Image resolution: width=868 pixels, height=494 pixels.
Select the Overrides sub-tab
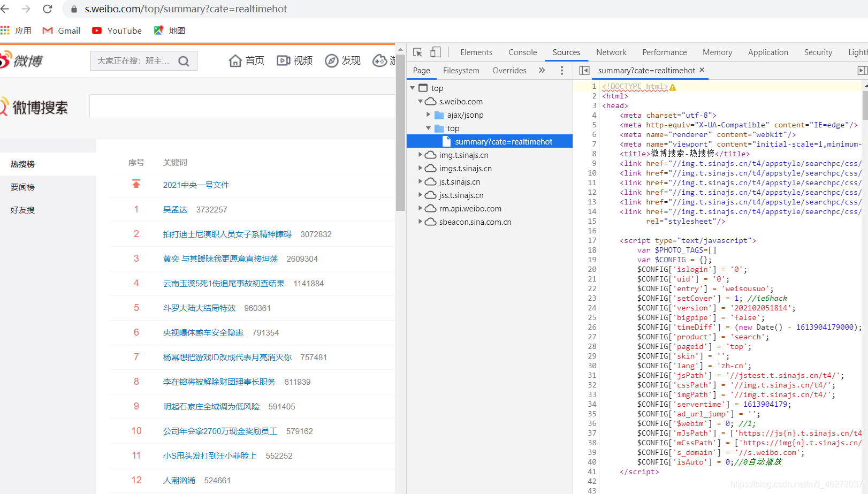pyautogui.click(x=509, y=70)
